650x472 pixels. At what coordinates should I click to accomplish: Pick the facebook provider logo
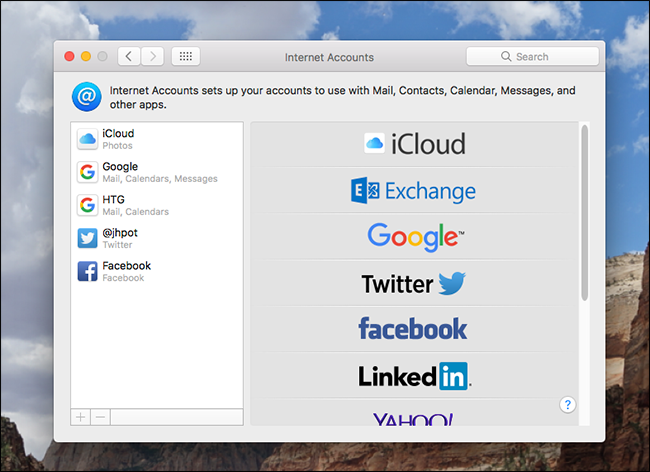pyautogui.click(x=414, y=329)
